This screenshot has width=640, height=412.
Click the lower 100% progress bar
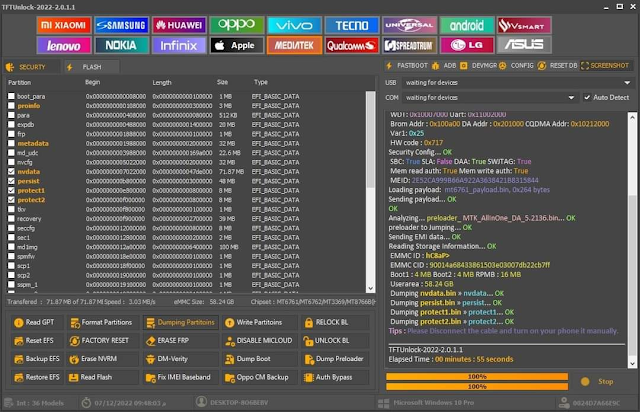tap(477, 386)
